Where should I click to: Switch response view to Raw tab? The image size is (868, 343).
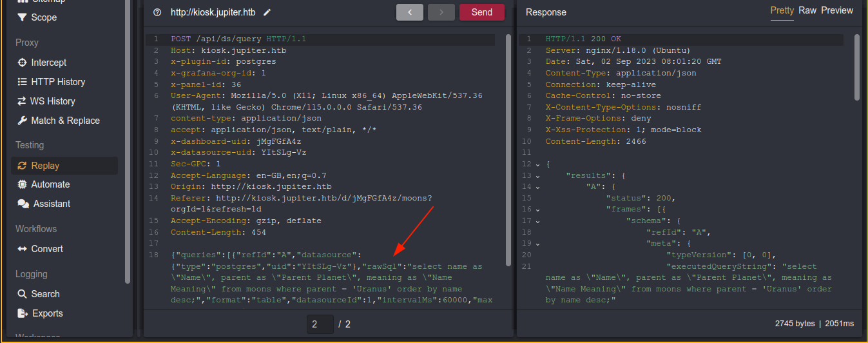807,10
